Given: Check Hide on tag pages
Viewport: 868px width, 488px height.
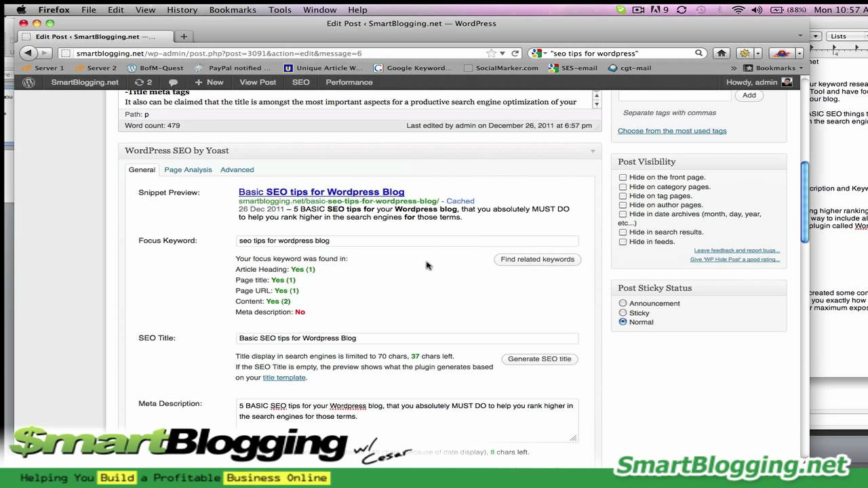Looking at the screenshot, I should (623, 196).
